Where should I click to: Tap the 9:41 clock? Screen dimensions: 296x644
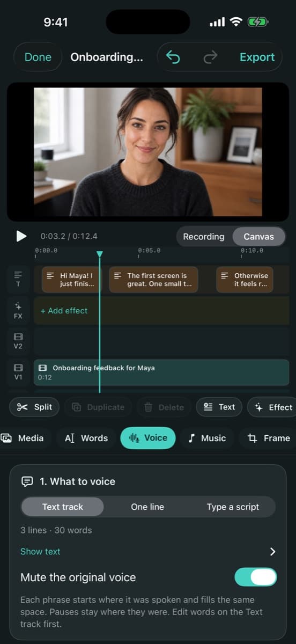56,22
